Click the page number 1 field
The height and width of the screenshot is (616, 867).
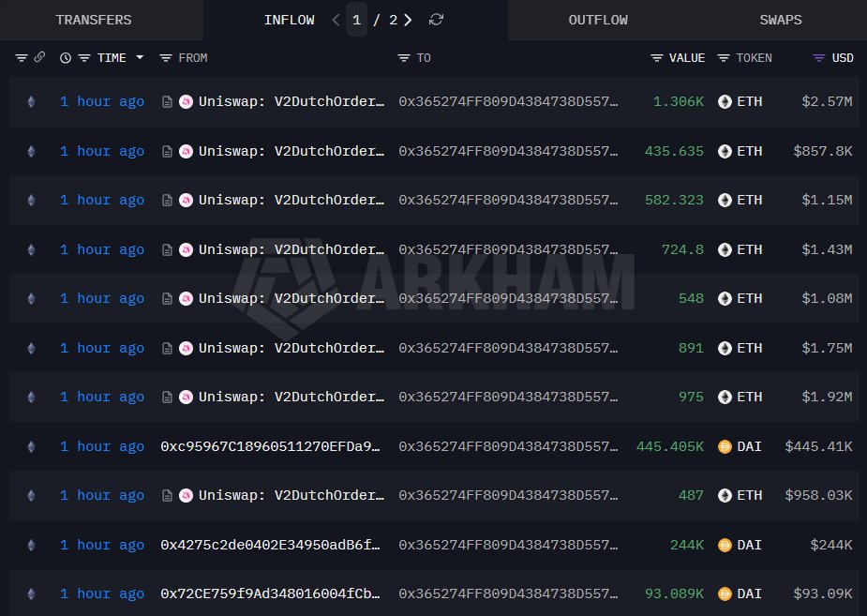[x=357, y=20]
